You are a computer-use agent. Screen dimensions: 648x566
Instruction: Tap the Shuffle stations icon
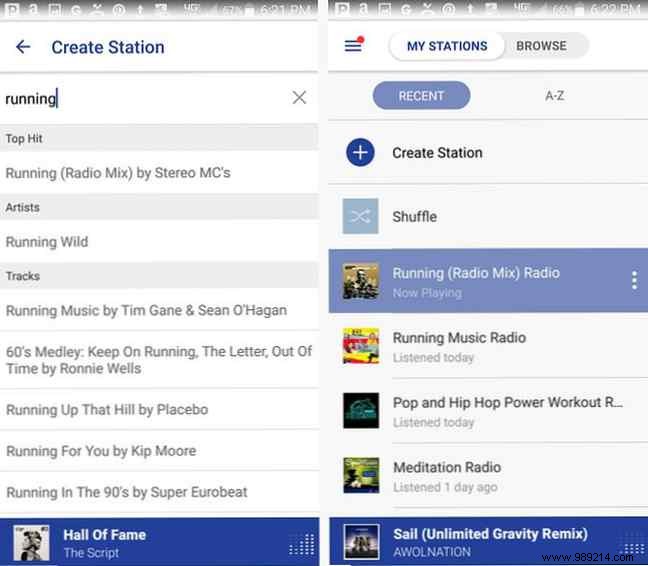(x=360, y=216)
